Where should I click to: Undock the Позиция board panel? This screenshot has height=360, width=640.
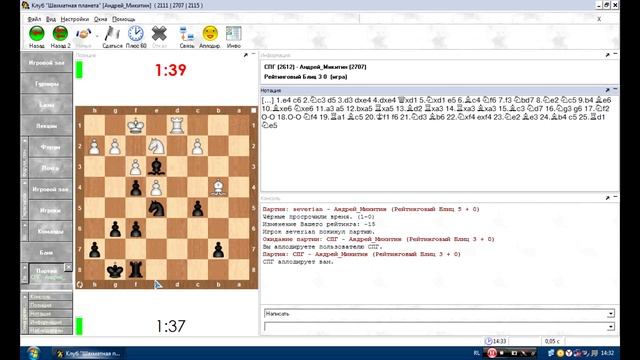tap(246, 55)
